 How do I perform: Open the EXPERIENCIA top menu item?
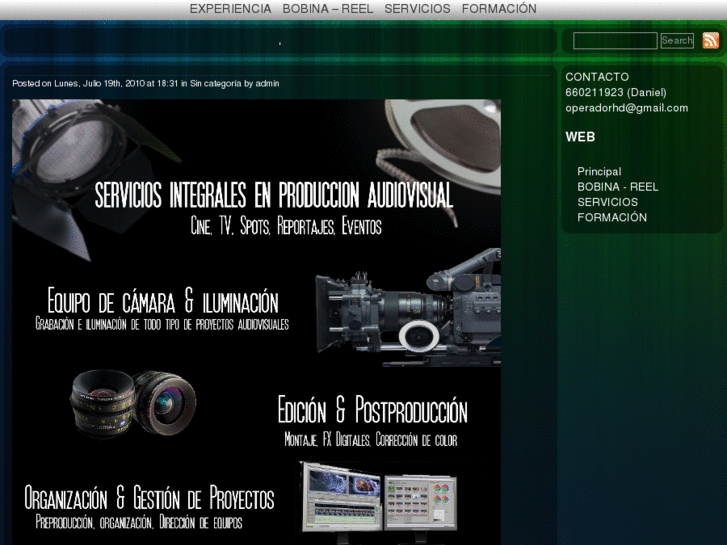tap(230, 9)
